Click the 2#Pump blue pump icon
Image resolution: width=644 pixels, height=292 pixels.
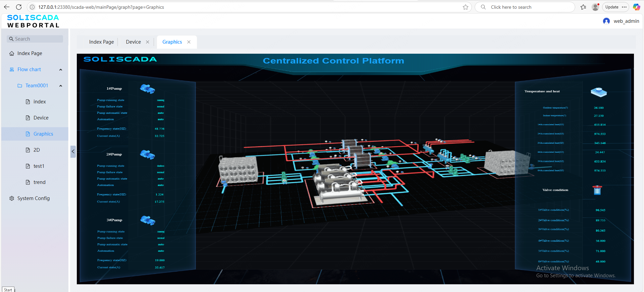pyautogui.click(x=147, y=155)
